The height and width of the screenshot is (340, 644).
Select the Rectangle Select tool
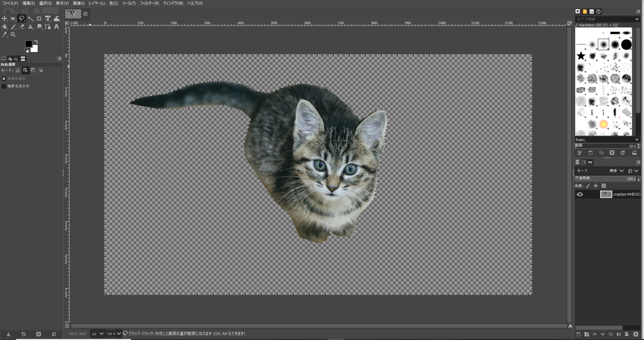[13, 19]
